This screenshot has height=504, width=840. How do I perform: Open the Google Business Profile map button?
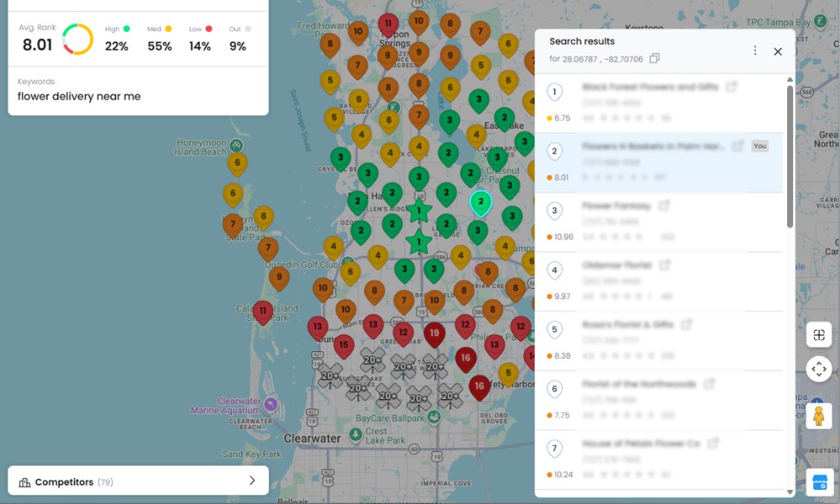(x=820, y=482)
